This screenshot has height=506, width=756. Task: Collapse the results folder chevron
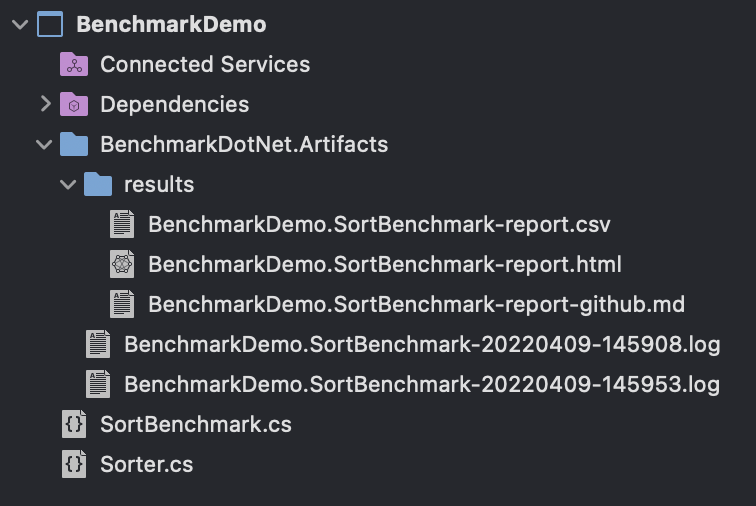[68, 184]
